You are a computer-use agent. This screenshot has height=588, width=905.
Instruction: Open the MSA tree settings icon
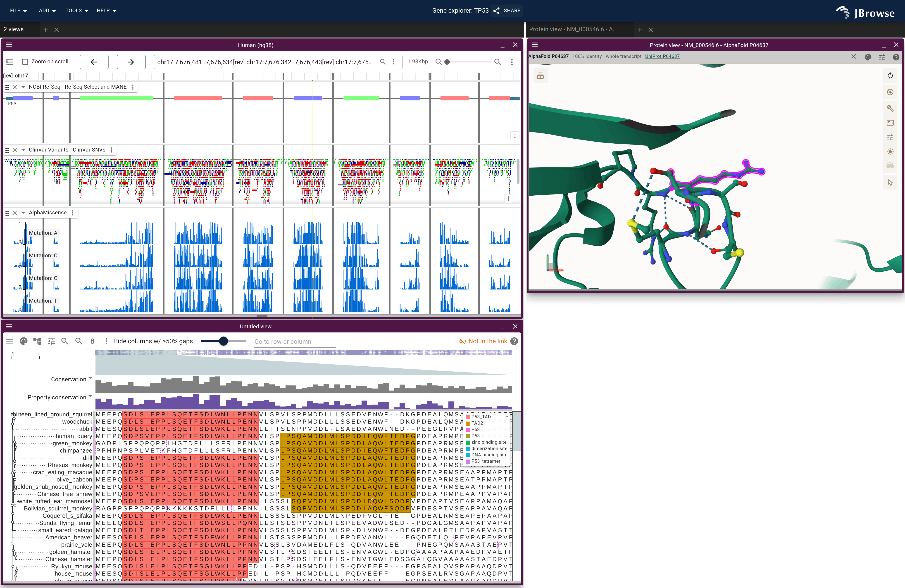pos(37,341)
